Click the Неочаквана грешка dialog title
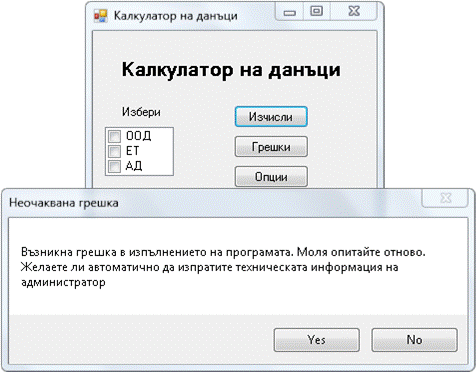This screenshot has height=372, width=476. [x=64, y=203]
